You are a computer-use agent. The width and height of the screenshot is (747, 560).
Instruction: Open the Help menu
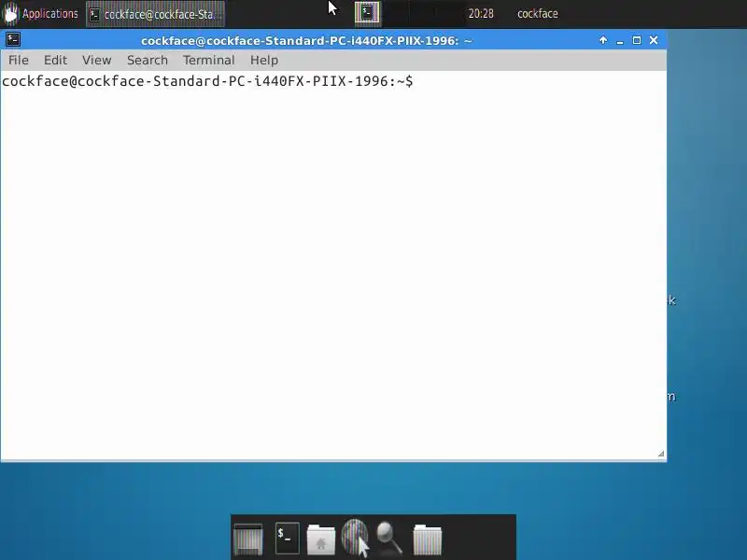click(x=264, y=61)
